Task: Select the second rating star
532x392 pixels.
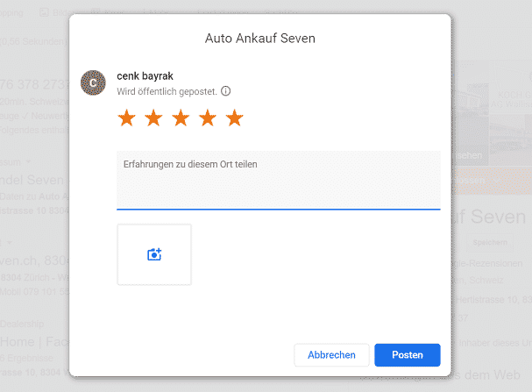Action: (x=153, y=118)
